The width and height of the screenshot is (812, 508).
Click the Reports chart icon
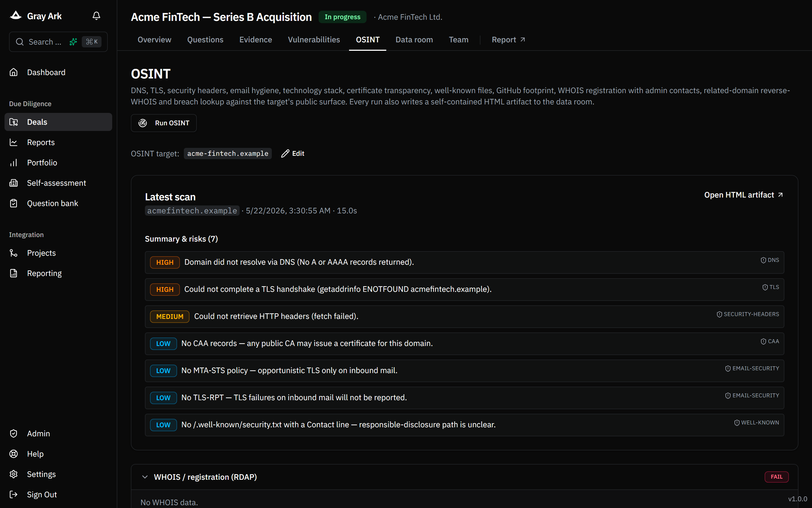click(x=14, y=143)
